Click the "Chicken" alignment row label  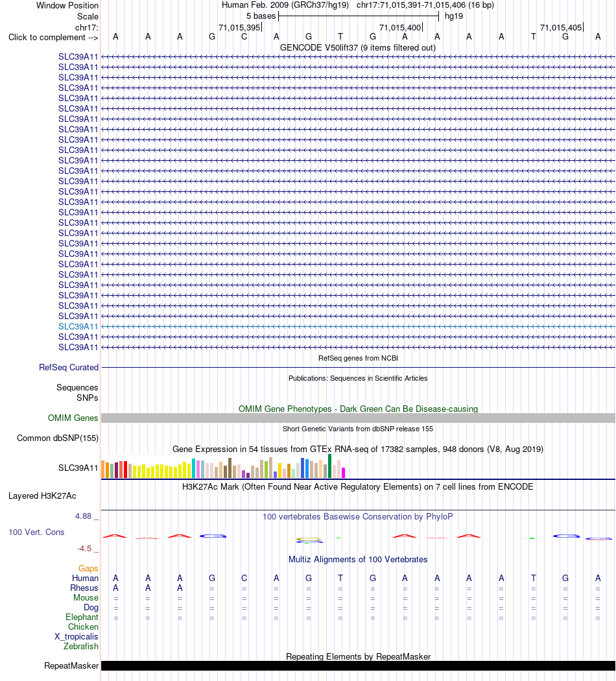click(x=83, y=627)
